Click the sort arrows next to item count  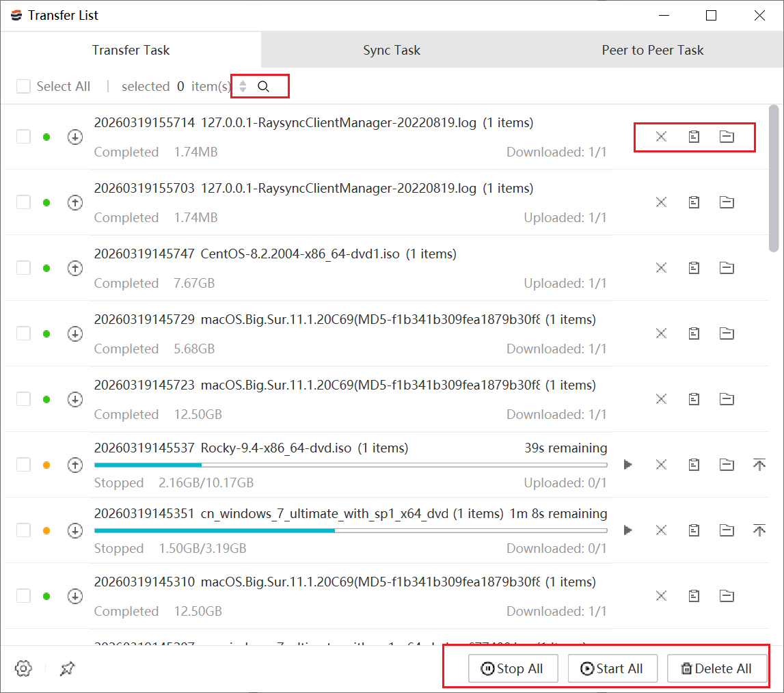[x=243, y=87]
